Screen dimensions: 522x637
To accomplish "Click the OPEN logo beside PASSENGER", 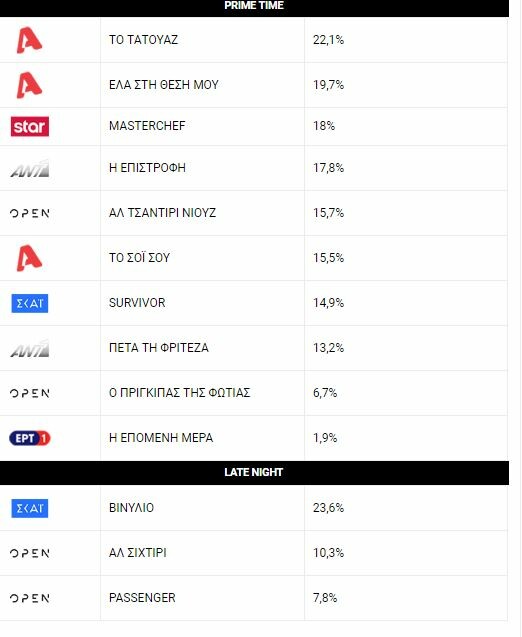I will 30,598.
